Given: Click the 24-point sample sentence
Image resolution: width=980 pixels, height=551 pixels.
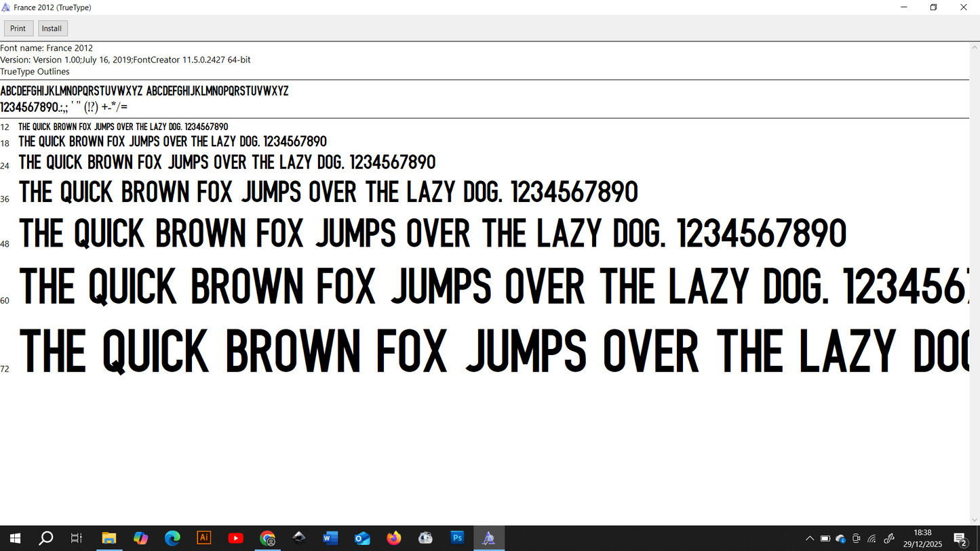Looking at the screenshot, I should click(227, 163).
